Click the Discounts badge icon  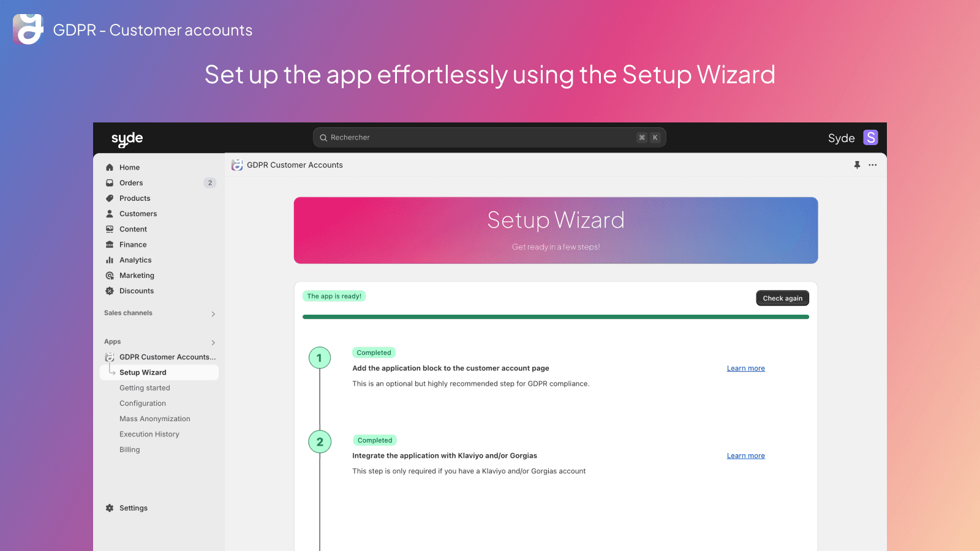click(110, 291)
